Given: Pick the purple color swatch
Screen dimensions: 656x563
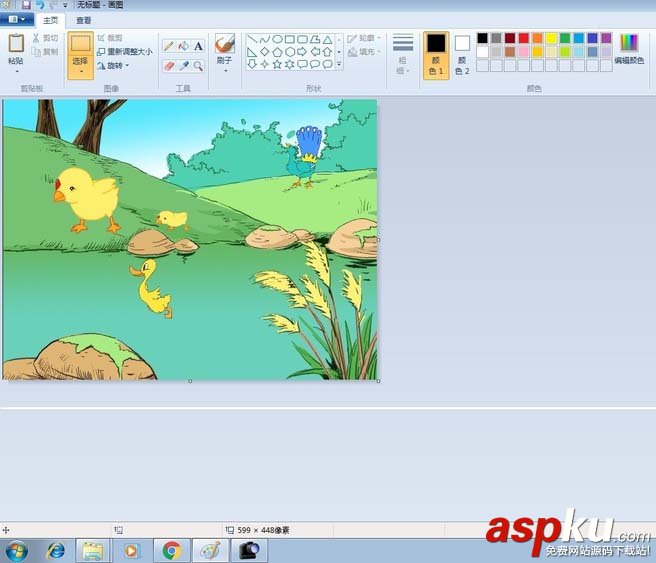Looking at the screenshot, I should pyautogui.click(x=606, y=38).
